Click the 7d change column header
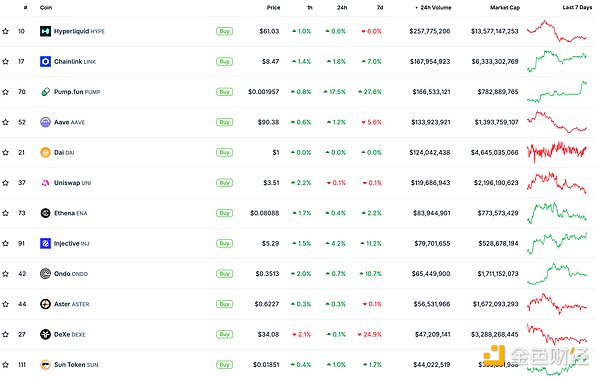The image size is (600, 377). click(x=380, y=7)
